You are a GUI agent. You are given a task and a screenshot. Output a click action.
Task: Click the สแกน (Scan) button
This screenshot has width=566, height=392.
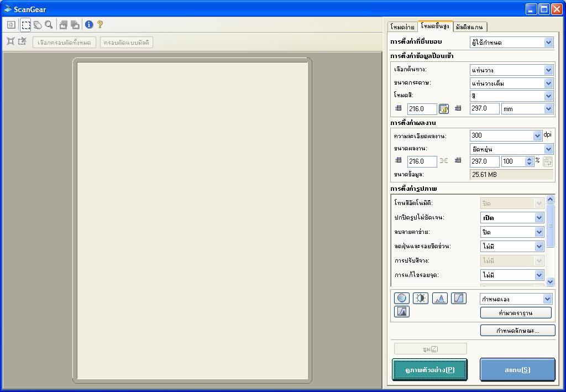pos(517,370)
